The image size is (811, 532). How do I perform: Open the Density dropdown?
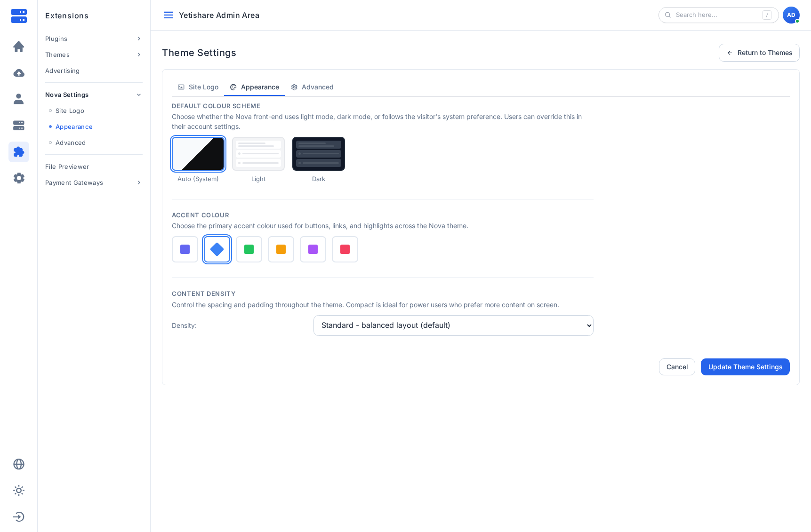453,326
